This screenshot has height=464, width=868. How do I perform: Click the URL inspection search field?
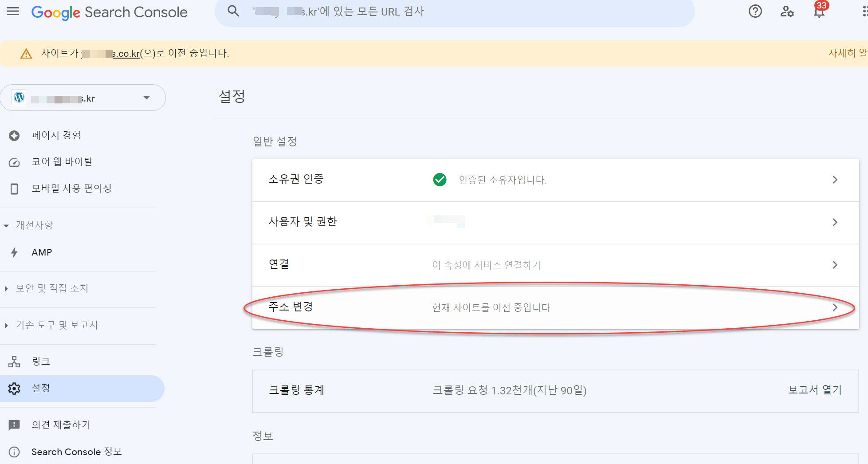[x=455, y=12]
